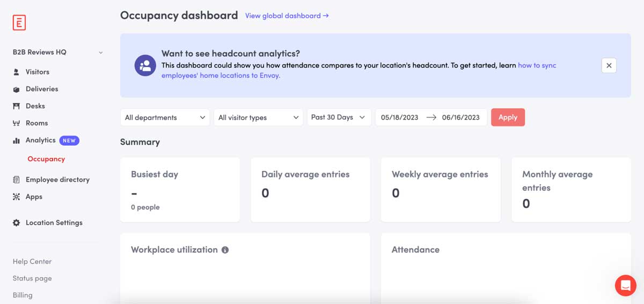This screenshot has width=644, height=304.
Task: Click the Occupancy dashboard heading
Action: click(179, 15)
